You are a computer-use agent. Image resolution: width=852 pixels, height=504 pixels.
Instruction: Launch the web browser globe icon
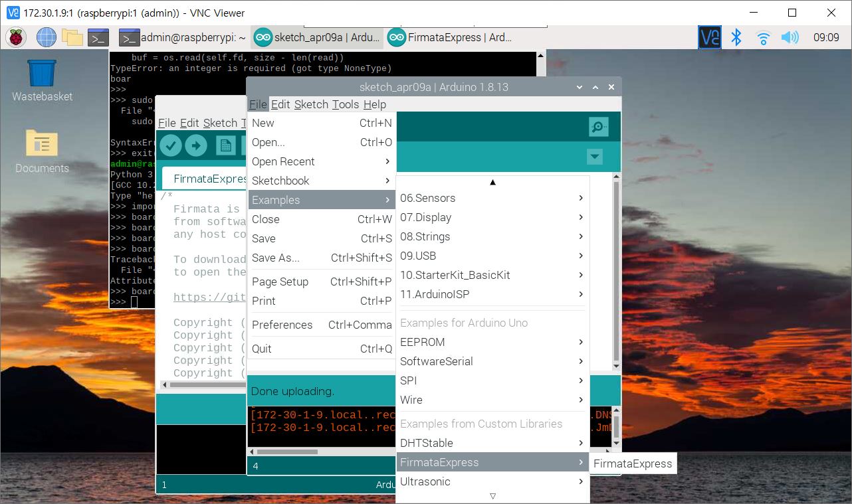coord(46,37)
